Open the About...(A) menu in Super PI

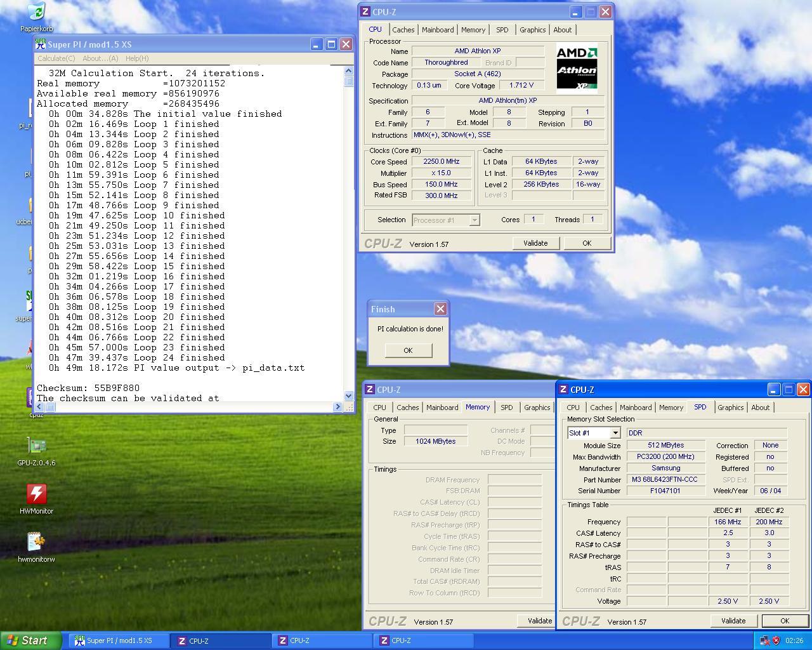coord(100,58)
